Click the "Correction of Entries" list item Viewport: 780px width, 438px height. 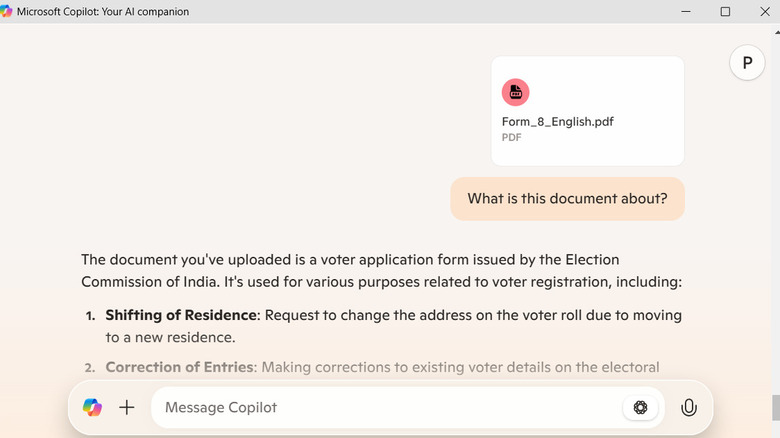click(x=179, y=367)
